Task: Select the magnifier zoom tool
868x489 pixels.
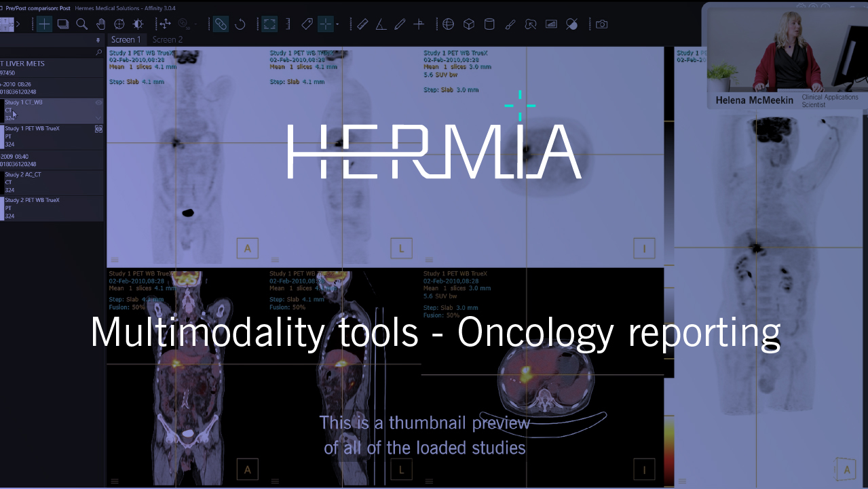Action: [81, 24]
